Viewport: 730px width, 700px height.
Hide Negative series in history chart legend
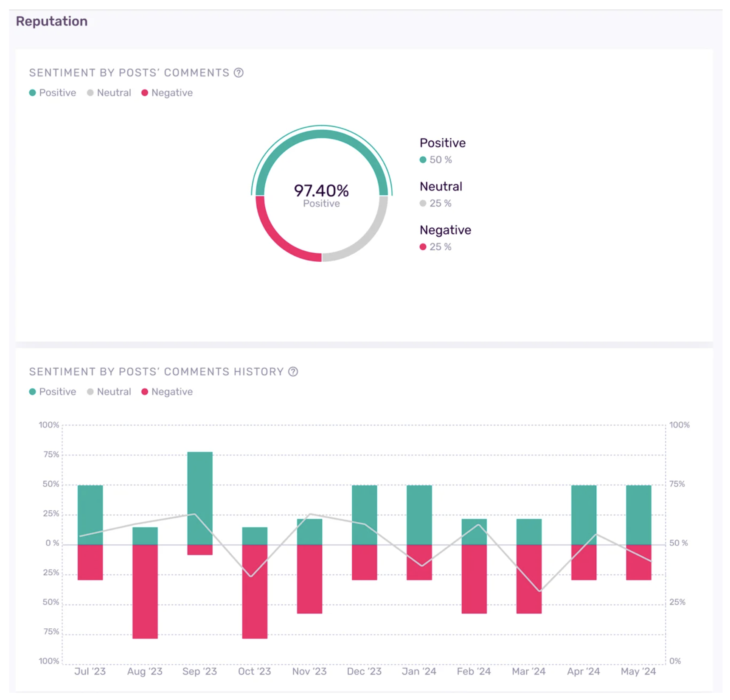pyautogui.click(x=167, y=392)
